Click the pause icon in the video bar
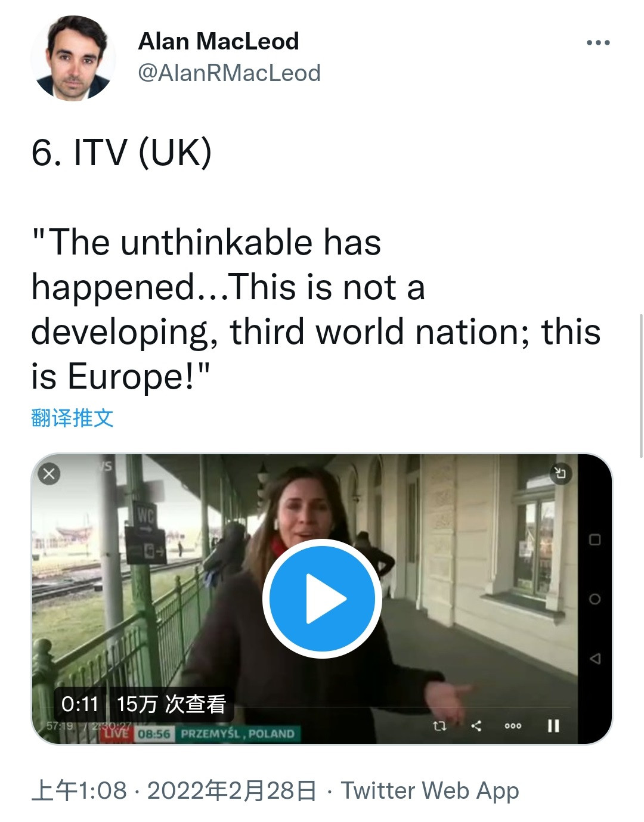The height and width of the screenshot is (822, 644). click(x=553, y=725)
